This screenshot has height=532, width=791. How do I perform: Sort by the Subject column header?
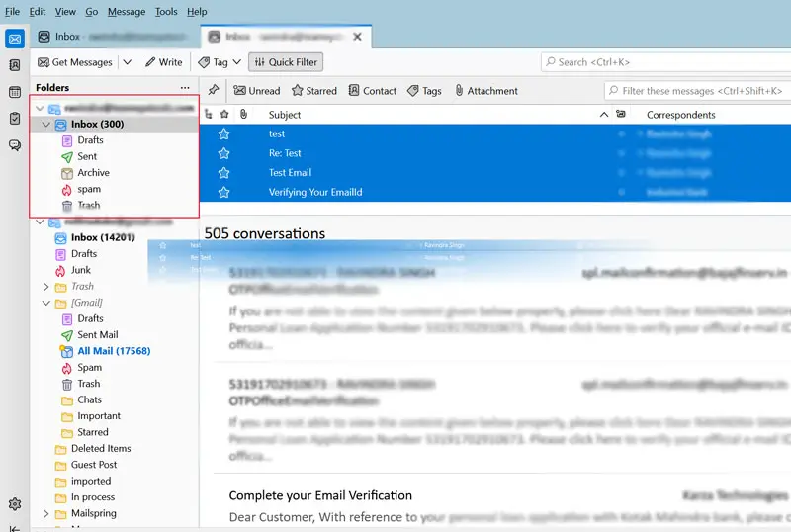(285, 115)
